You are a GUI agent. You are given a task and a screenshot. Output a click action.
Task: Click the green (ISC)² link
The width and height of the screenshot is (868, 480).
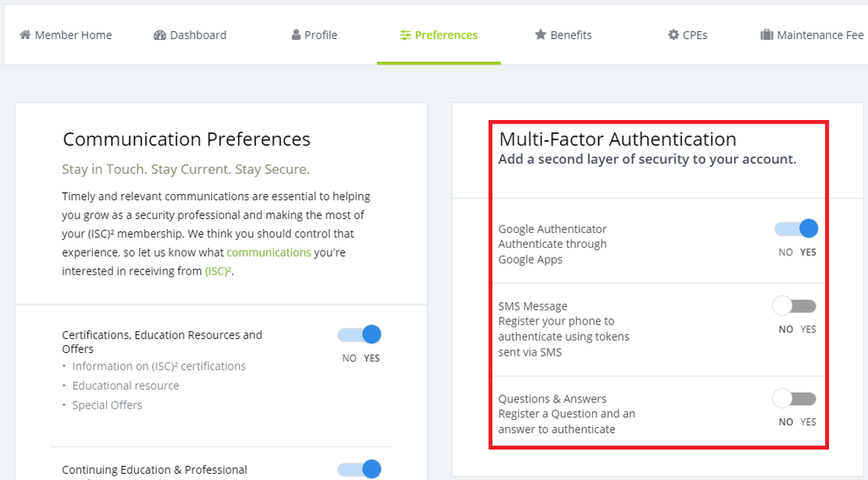pos(218,271)
